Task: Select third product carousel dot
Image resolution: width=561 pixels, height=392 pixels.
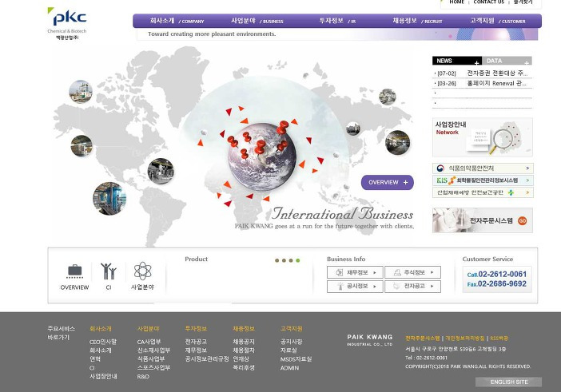Action: (291, 260)
